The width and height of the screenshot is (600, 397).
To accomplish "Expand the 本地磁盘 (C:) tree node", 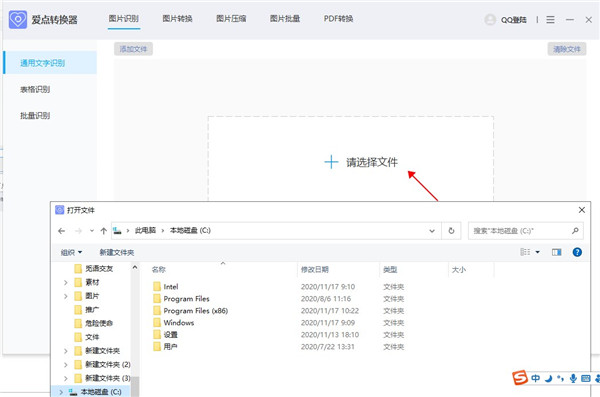I will tap(61, 392).
